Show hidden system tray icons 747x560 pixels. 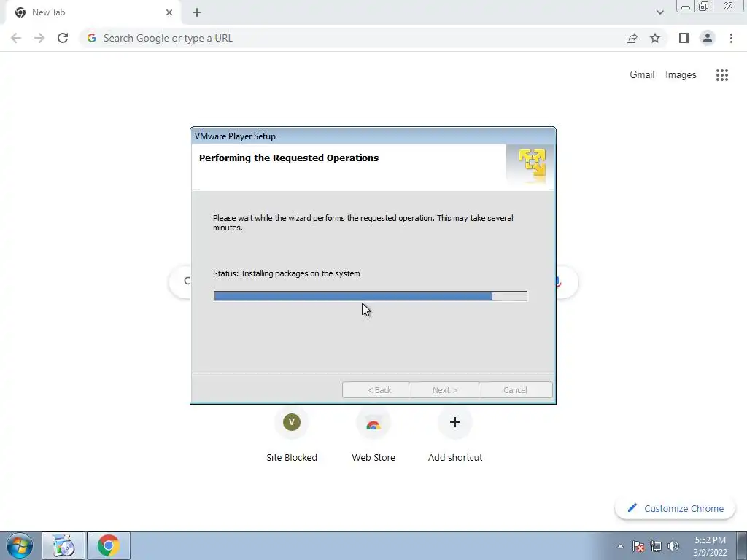(620, 546)
